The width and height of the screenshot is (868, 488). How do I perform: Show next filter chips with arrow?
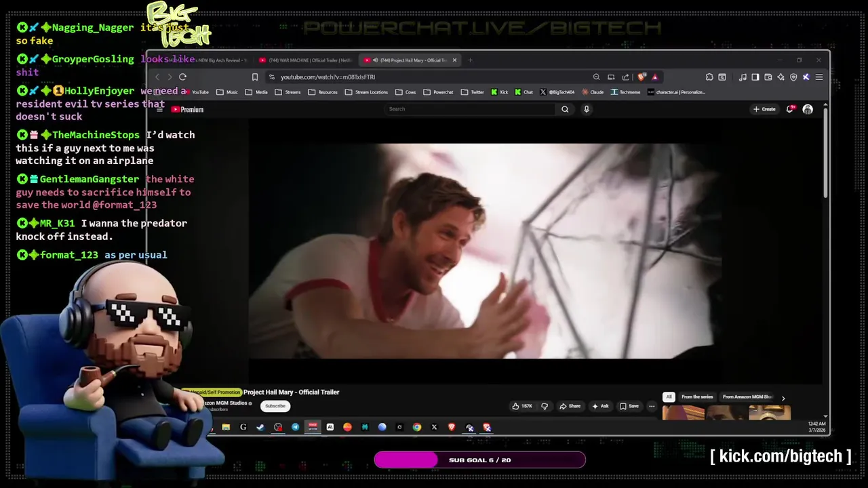[x=783, y=398]
